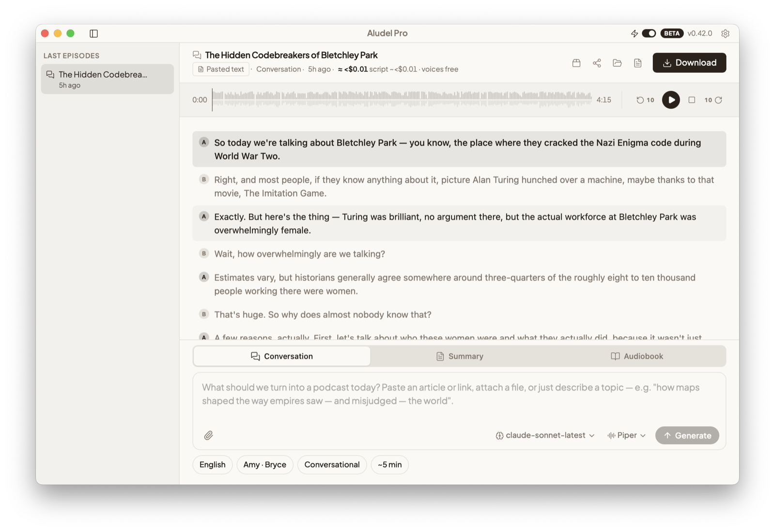Attach a file with the paperclip icon
The image size is (775, 532).
pyautogui.click(x=209, y=435)
